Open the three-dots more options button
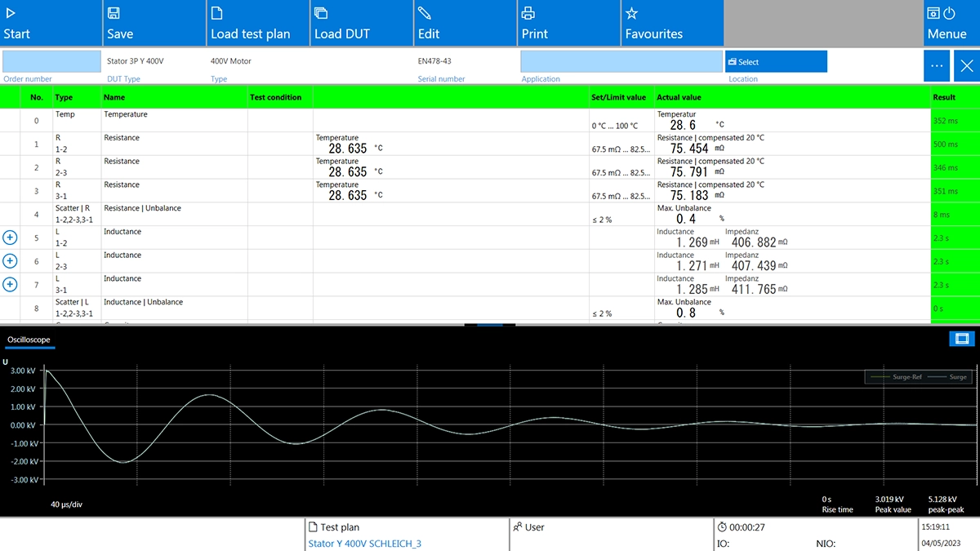Screen dimensions: 980x551 pos(937,65)
